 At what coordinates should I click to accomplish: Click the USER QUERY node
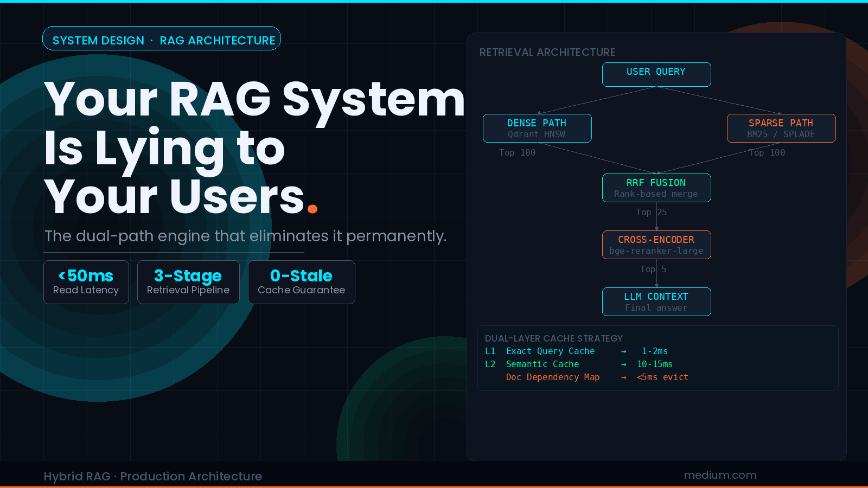[x=656, y=75]
